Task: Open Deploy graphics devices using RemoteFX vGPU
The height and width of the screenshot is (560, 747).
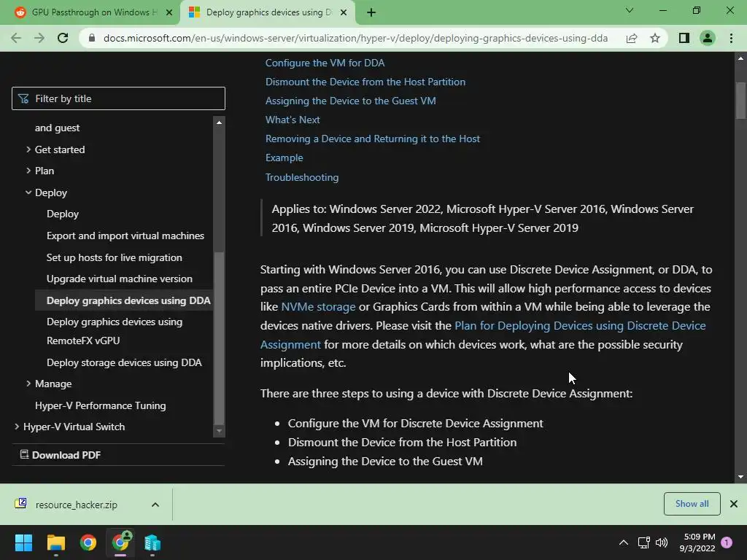Action: [x=115, y=331]
